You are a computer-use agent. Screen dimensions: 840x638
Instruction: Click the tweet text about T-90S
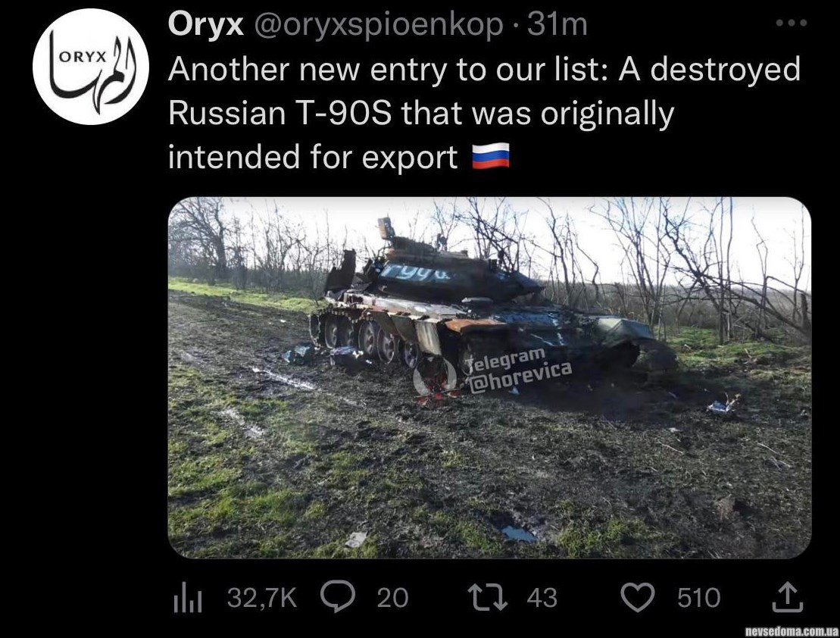[x=484, y=113]
